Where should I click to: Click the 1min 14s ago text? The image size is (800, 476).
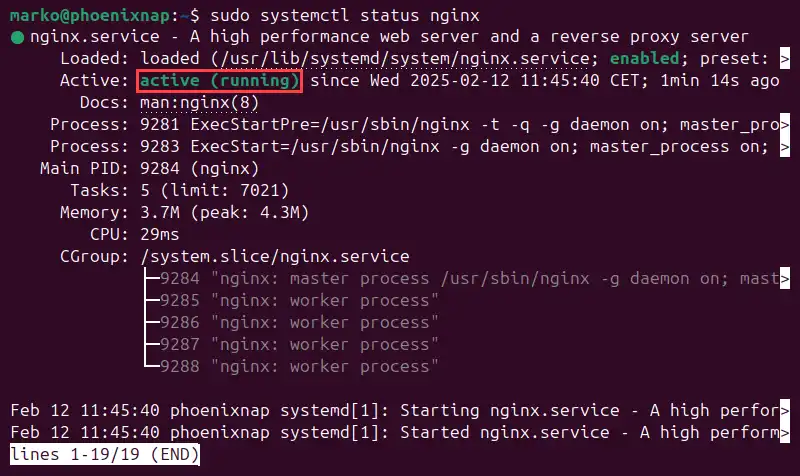(x=720, y=81)
